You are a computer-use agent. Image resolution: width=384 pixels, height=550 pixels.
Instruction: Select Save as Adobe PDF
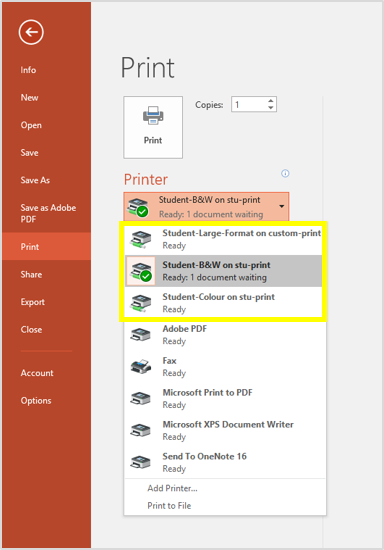(x=48, y=213)
